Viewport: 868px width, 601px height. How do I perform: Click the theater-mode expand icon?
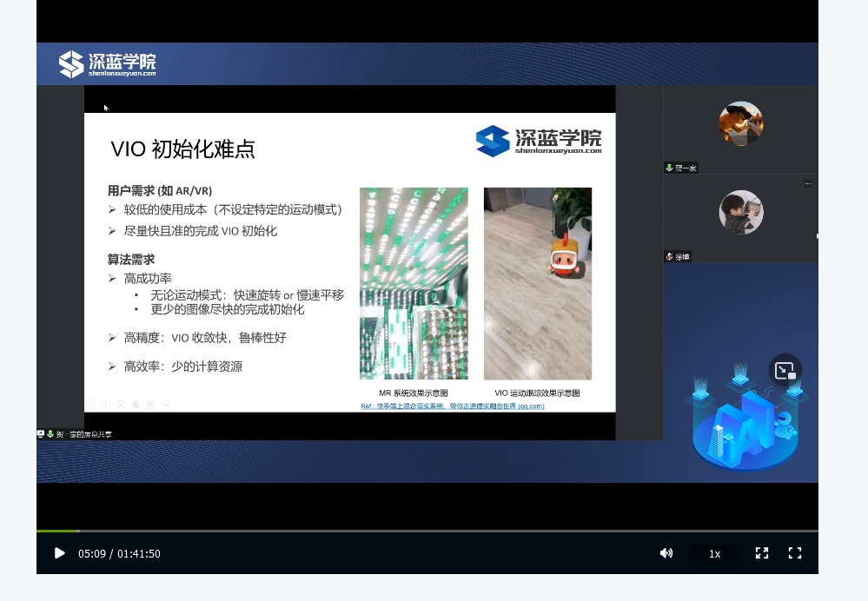tap(762, 553)
